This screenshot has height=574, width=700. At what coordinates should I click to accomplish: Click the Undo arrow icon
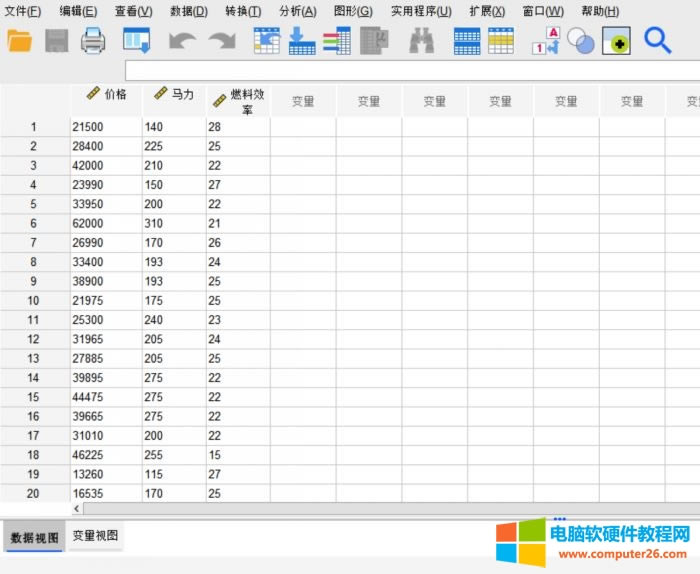click(x=182, y=42)
